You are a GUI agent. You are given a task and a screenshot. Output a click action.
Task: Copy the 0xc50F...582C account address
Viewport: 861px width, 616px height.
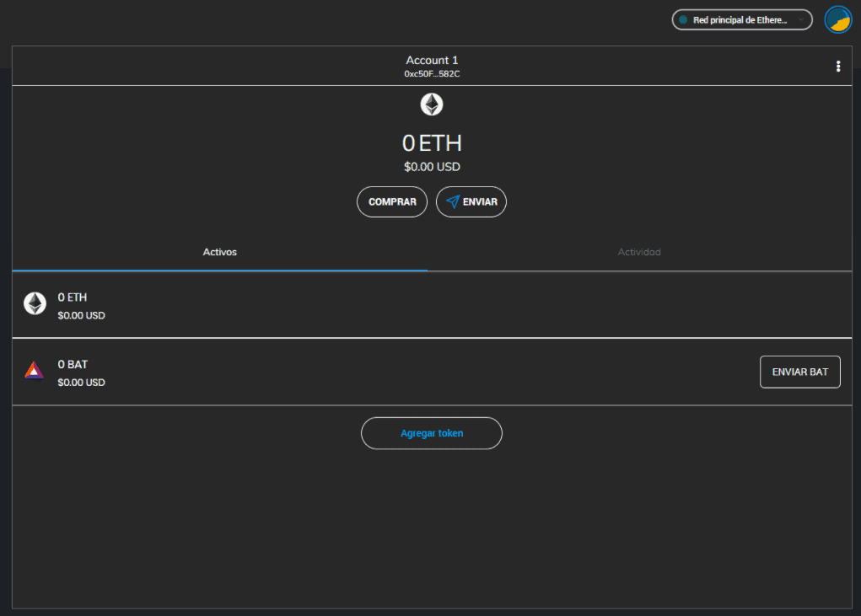coord(432,74)
